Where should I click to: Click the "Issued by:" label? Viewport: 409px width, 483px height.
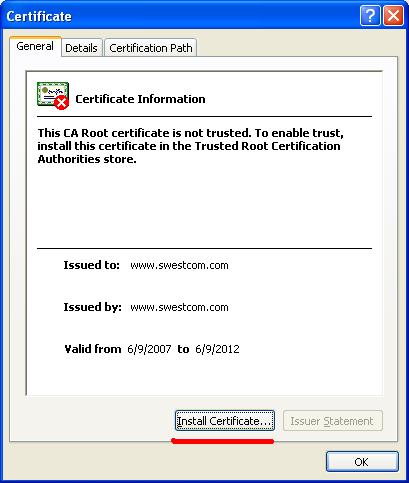click(92, 307)
